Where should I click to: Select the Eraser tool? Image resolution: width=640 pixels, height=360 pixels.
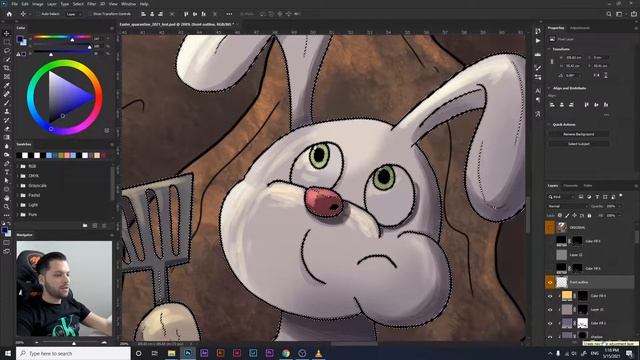tap(7, 129)
